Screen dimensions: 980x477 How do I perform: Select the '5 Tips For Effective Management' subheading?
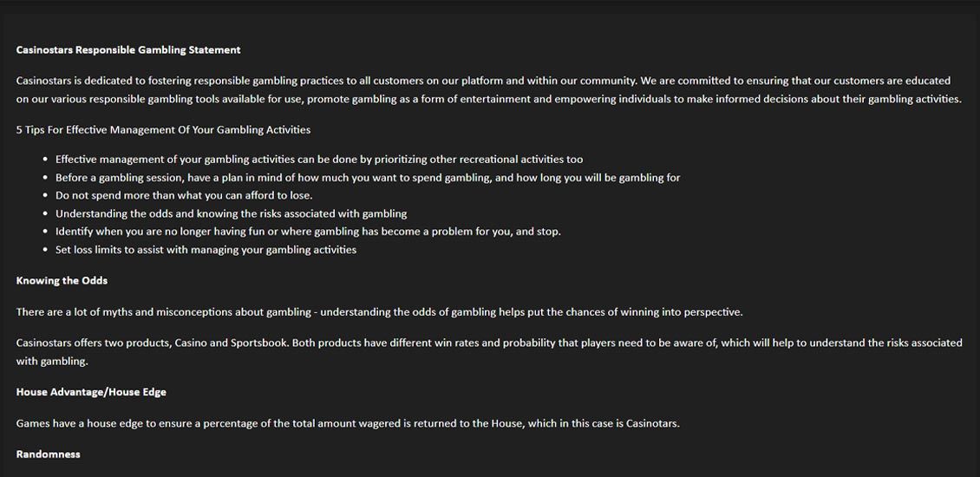tap(163, 130)
